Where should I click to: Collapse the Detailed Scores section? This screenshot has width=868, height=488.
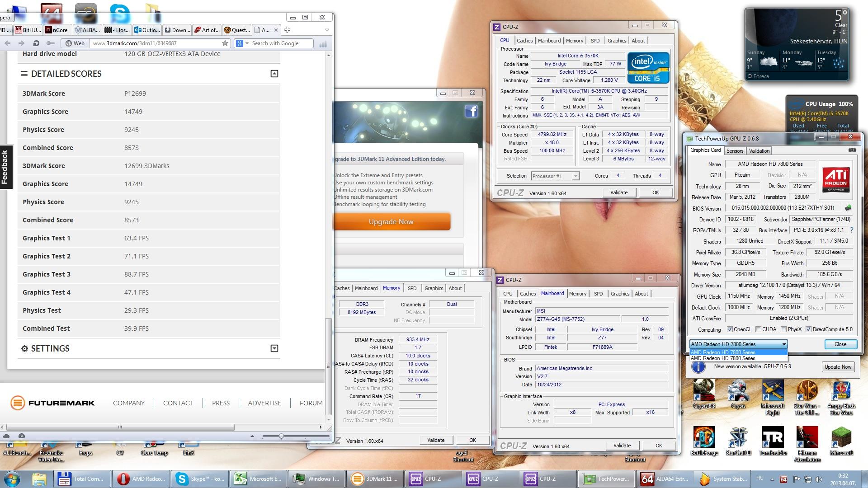(x=274, y=74)
